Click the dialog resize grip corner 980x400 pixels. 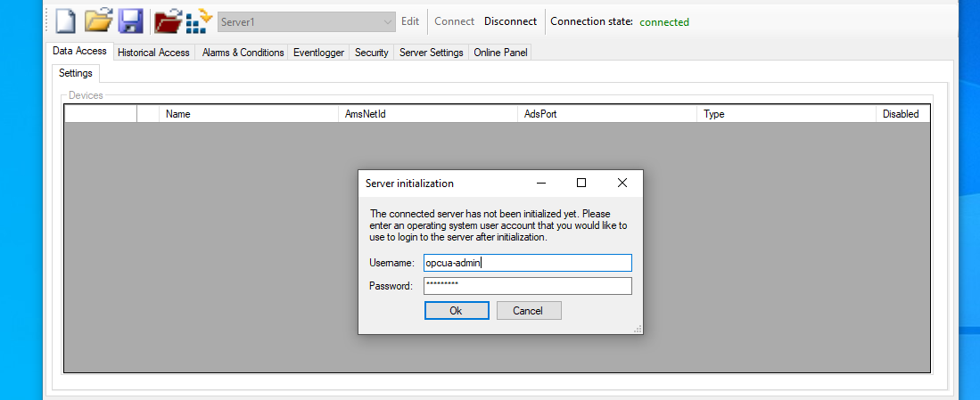click(x=638, y=329)
